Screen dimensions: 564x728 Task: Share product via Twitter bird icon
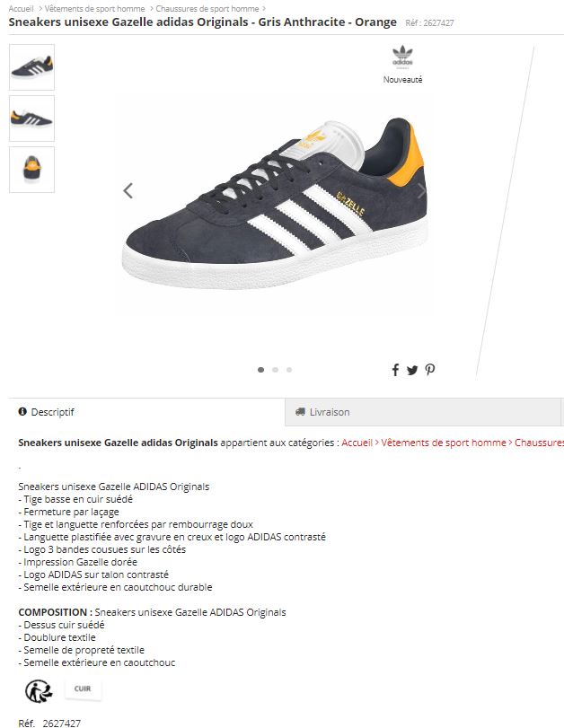(x=412, y=370)
